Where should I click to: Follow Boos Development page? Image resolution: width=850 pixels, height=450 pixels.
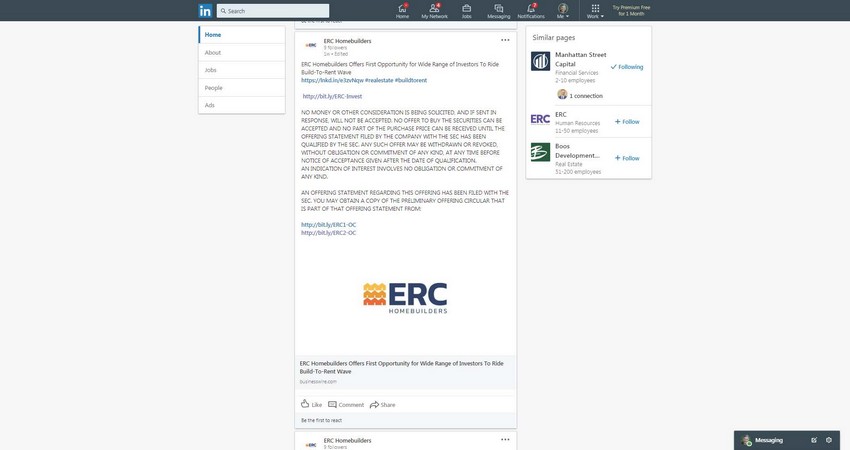627,158
